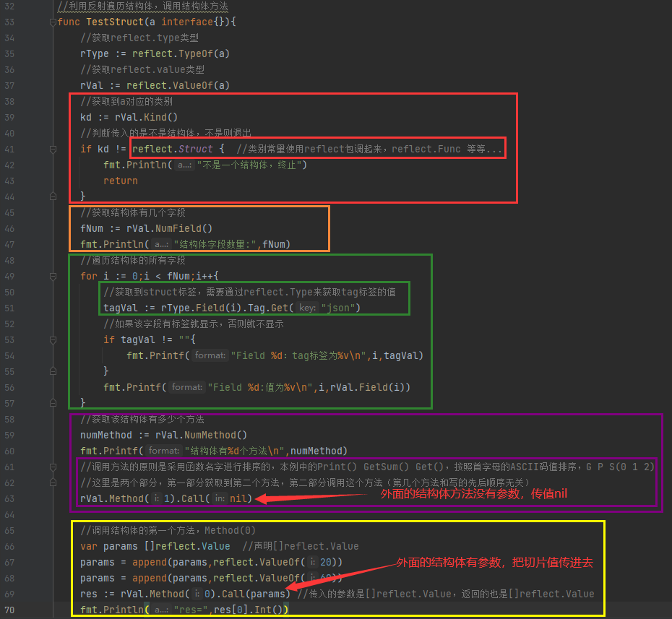
Task: Click line number 59 in the gutter
Action: [x=9, y=436]
